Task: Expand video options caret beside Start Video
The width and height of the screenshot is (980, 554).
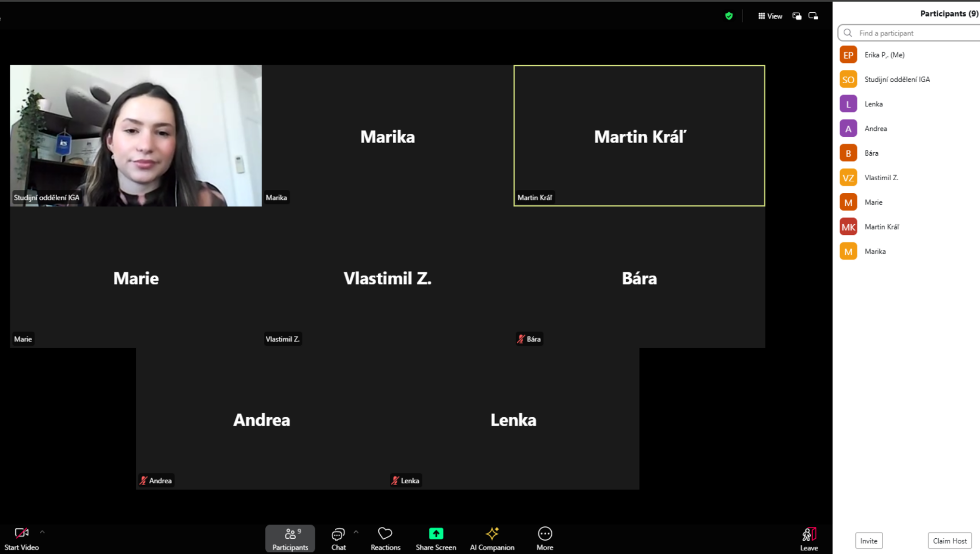Action: click(x=42, y=532)
